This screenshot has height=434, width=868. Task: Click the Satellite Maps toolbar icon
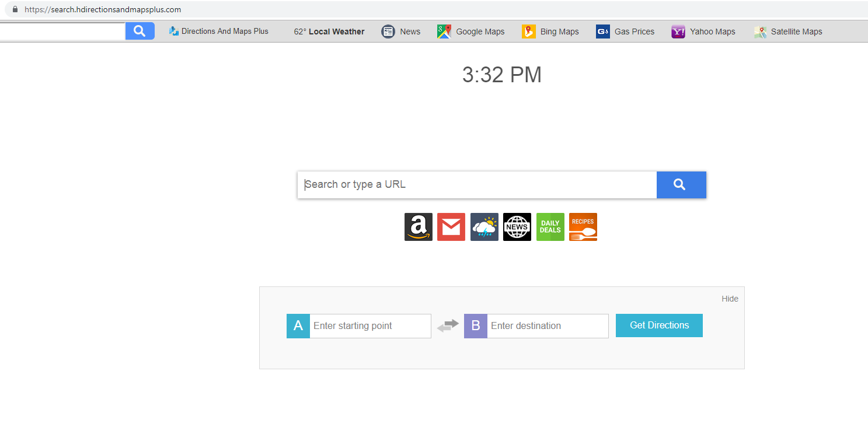(760, 32)
